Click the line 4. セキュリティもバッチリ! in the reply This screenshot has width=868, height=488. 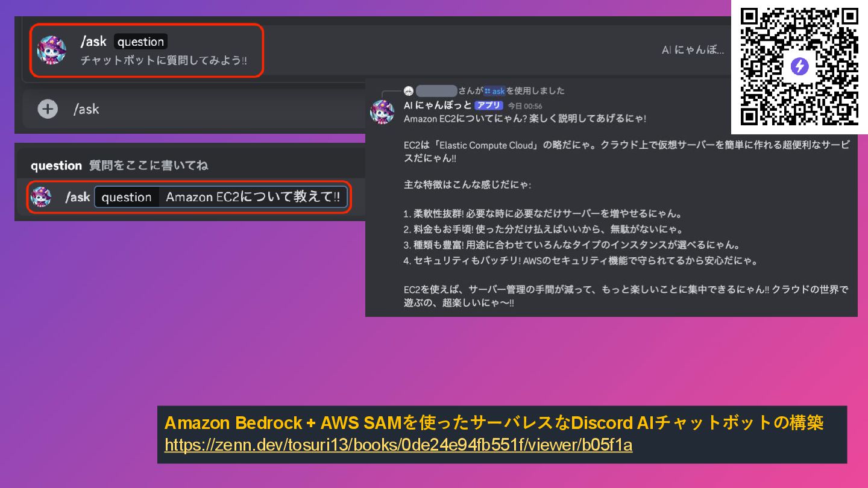(581, 261)
